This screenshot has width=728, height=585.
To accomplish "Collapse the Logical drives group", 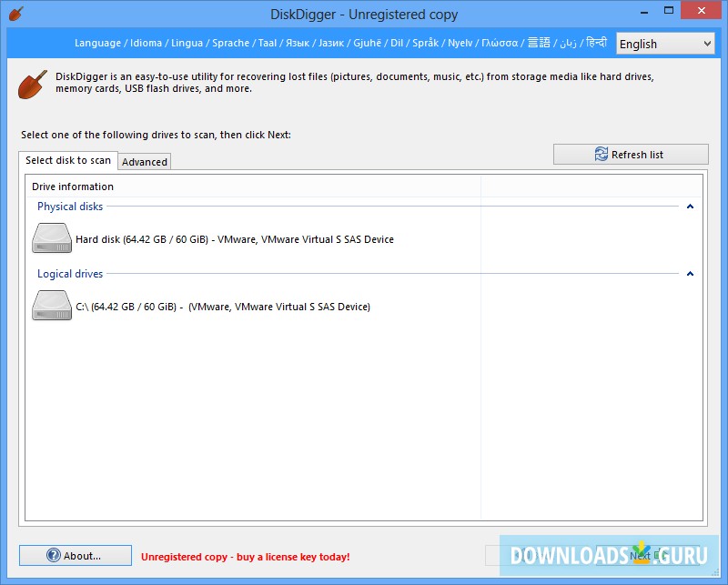I will [x=690, y=274].
